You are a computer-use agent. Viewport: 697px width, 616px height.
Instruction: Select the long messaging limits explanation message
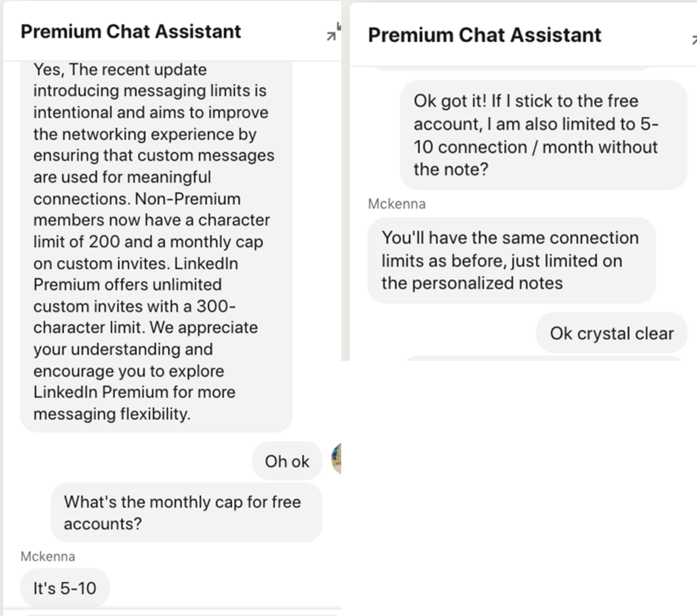tap(156, 242)
